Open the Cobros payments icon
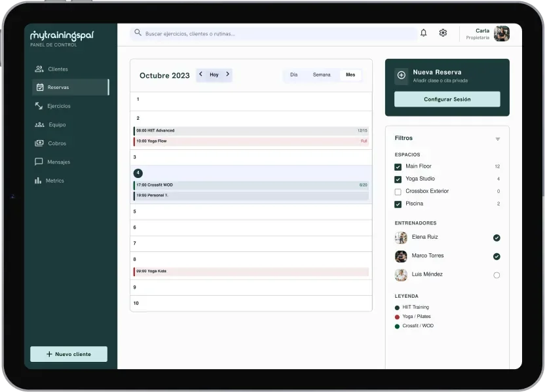Image resolution: width=545 pixels, height=392 pixels. 39,143
